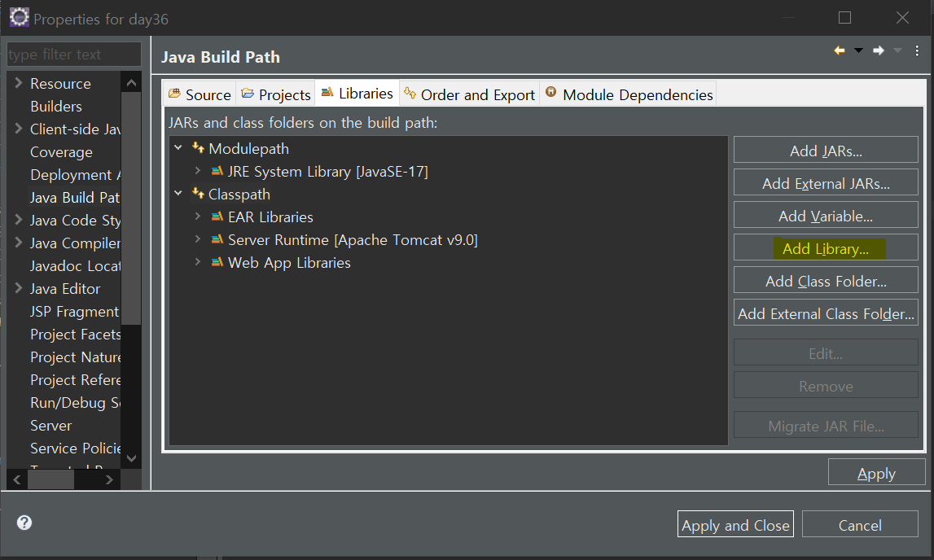Collapse the Classpath node
Image resolution: width=934 pixels, height=560 pixels.
pos(178,193)
